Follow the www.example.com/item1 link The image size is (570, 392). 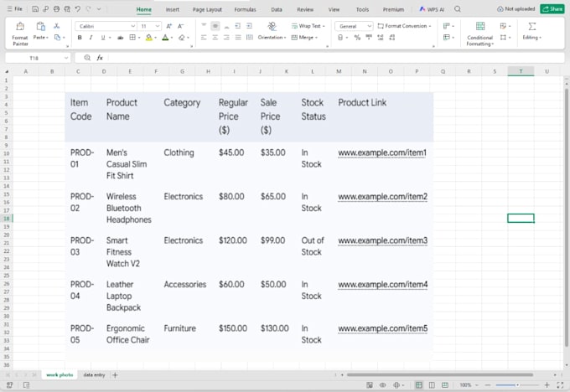tap(382, 152)
